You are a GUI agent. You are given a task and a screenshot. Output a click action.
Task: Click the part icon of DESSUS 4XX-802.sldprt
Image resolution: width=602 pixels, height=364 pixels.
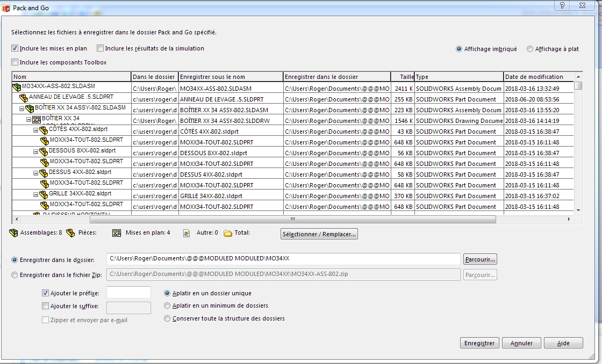[44, 173]
